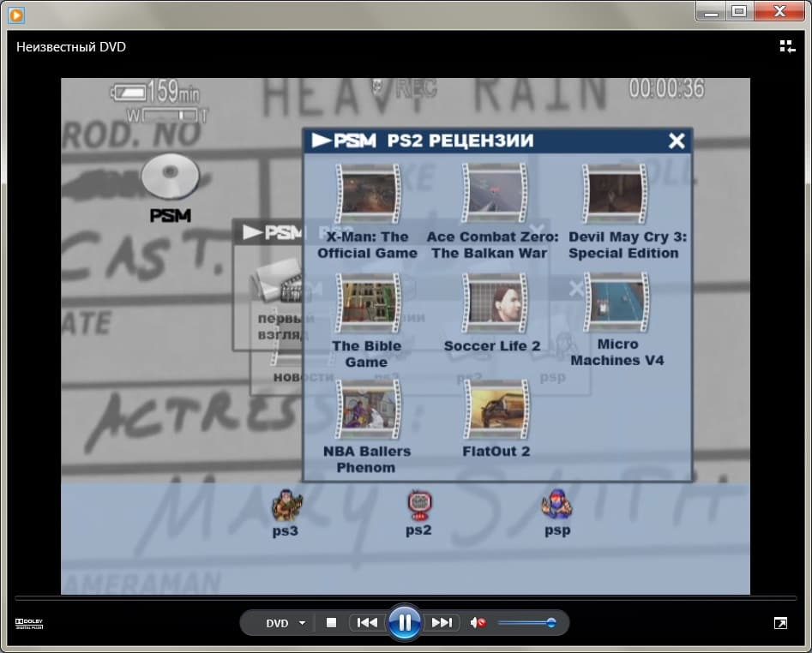Play the Devil May Cry 3 Special Edition clip
The image size is (812, 653).
click(x=615, y=194)
